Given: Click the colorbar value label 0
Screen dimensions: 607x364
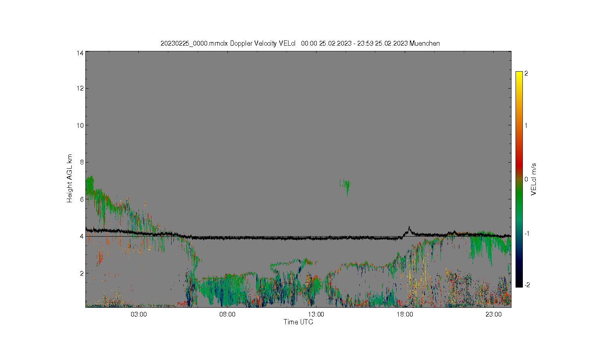Looking at the screenshot, I should coord(526,179).
